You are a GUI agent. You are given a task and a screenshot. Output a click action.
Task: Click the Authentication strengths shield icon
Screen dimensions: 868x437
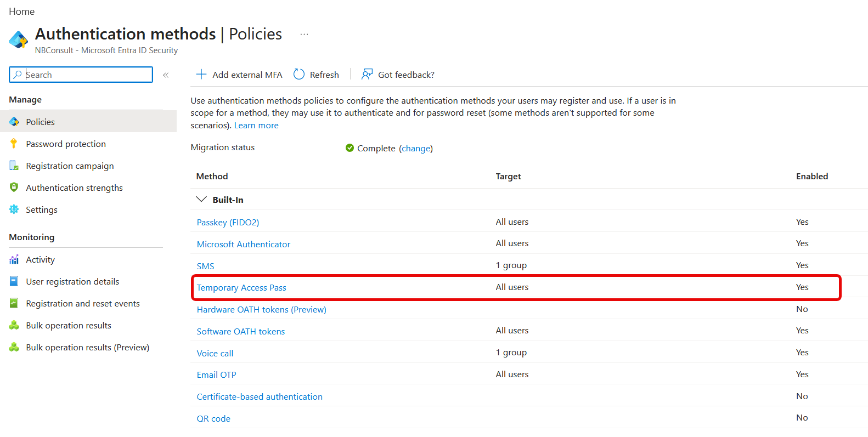(14, 188)
